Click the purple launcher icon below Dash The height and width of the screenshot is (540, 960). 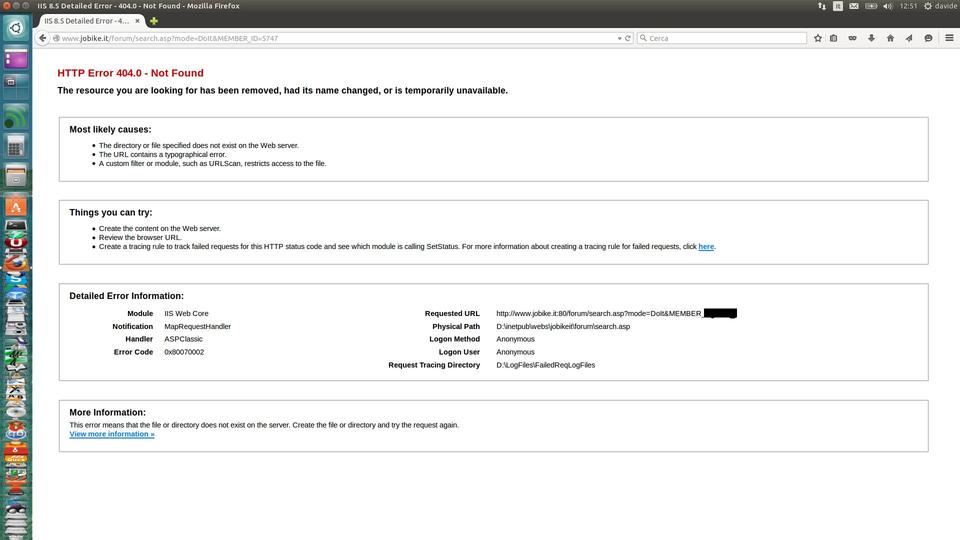point(16,58)
